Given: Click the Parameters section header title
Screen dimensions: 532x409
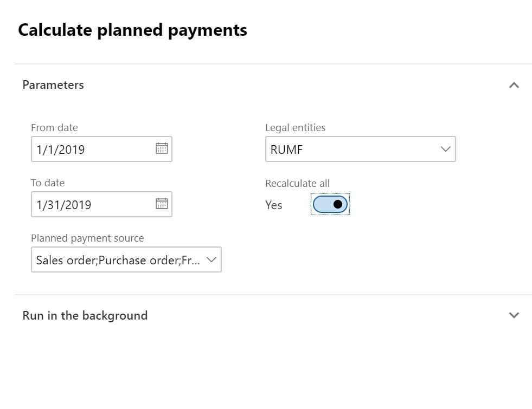Looking at the screenshot, I should click(53, 85).
